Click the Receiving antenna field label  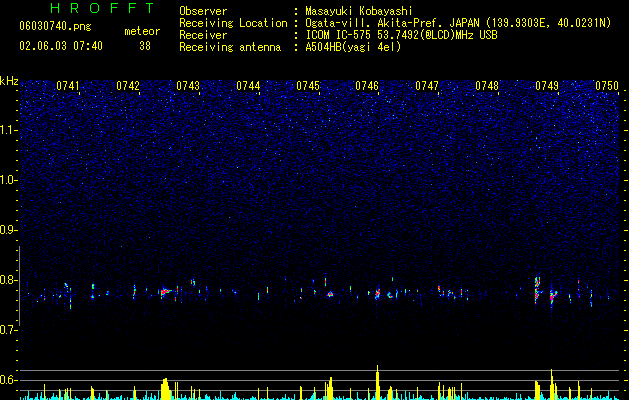coord(230,47)
